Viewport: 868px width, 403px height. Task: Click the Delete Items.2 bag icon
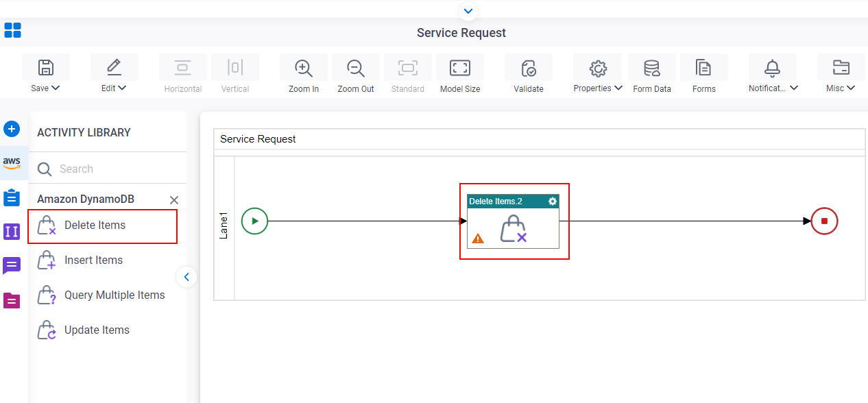[x=513, y=229]
